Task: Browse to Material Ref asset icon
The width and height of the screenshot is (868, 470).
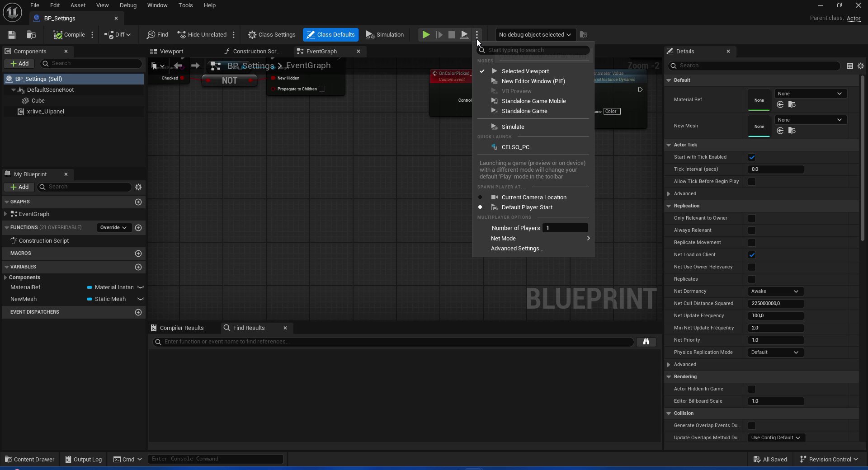Action: pyautogui.click(x=792, y=105)
